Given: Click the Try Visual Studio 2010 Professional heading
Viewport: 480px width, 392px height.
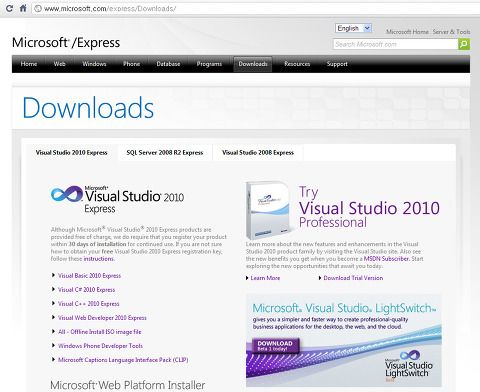Looking at the screenshot, I should 369,207.
